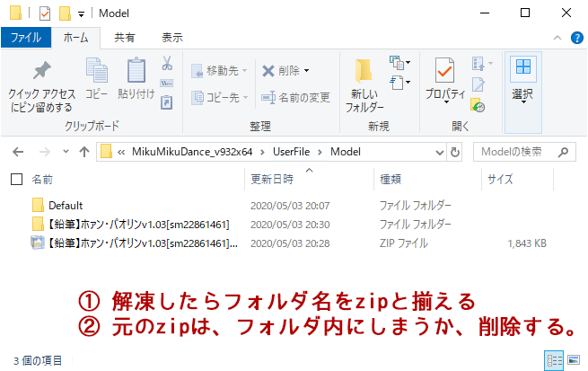Switch to the 表示 ribbon tab

pyautogui.click(x=171, y=39)
